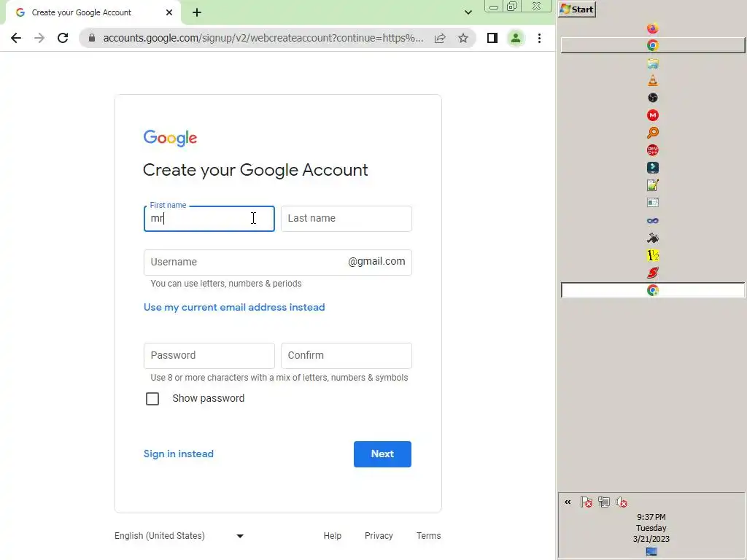This screenshot has height=560, width=747.
Task: Click the Confirm password field
Action: point(347,356)
